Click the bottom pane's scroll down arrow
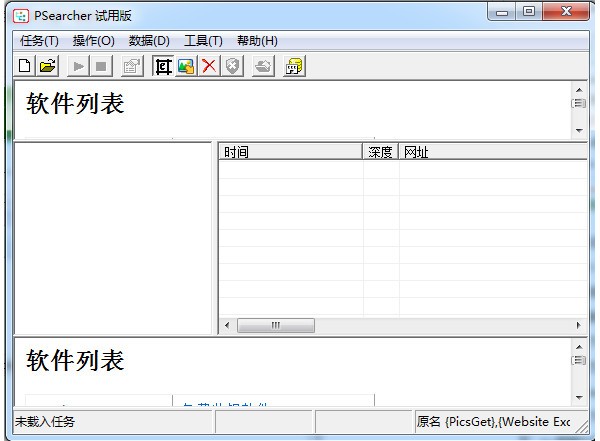Screen dimensions: 600x441 pos(579,397)
